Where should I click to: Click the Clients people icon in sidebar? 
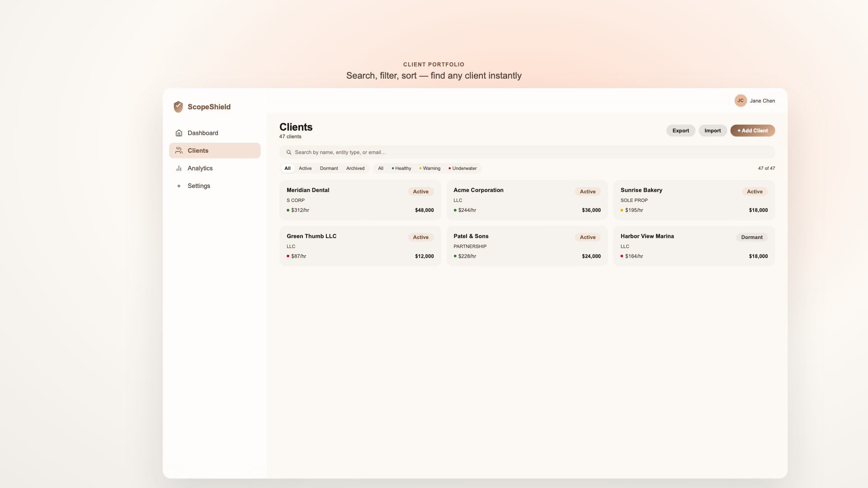tap(179, 150)
